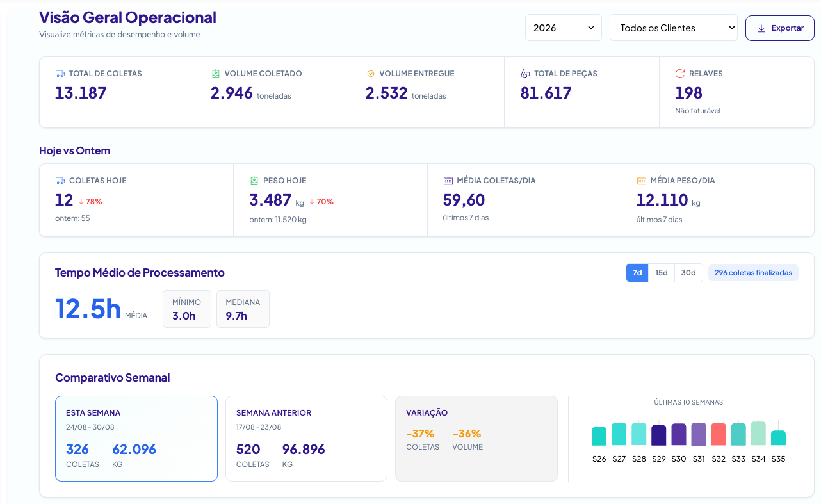Click the green icon beside Peso Hoje
Screen dimensions: 821x504
coord(254,181)
